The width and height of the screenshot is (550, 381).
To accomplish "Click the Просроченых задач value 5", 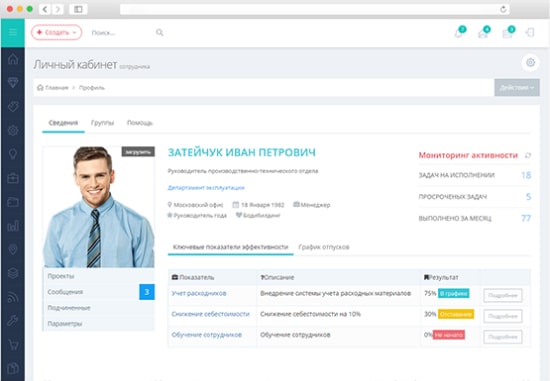I will point(528,196).
